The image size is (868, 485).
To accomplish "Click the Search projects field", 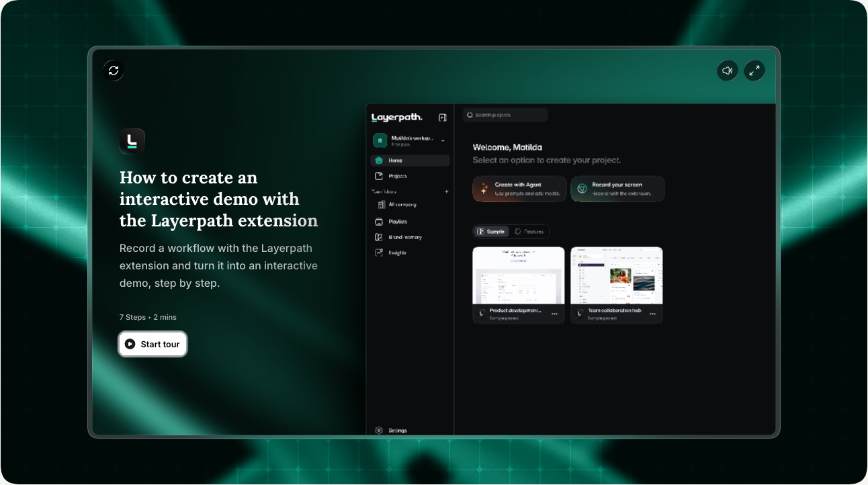I will (x=505, y=115).
